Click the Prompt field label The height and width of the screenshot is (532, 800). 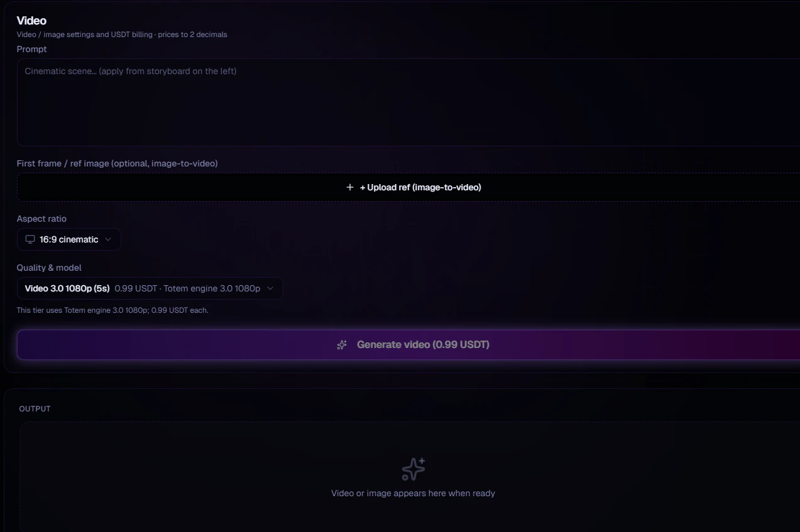(x=32, y=49)
